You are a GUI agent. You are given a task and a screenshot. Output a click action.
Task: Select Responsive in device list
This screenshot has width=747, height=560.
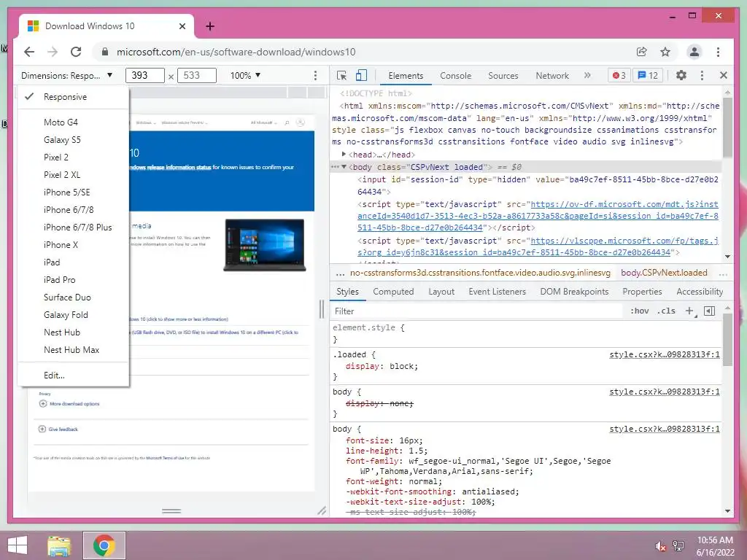[74, 97]
